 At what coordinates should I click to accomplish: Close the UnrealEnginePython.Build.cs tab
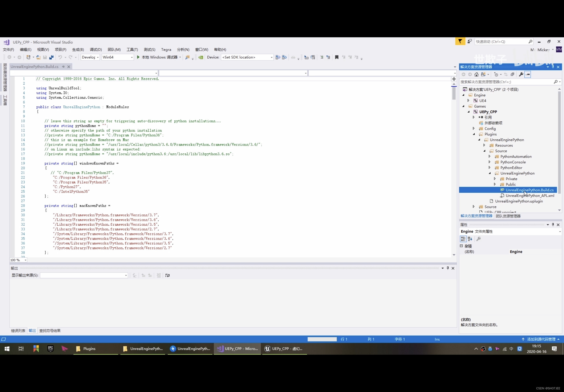[69, 66]
